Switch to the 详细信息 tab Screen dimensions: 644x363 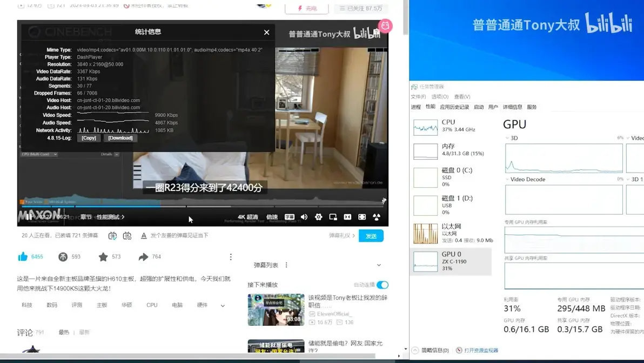512,107
